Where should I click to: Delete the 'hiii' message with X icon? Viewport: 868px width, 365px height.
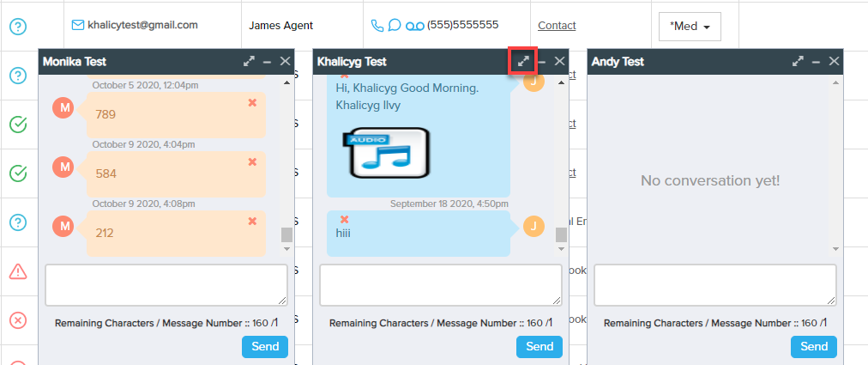[x=345, y=220]
